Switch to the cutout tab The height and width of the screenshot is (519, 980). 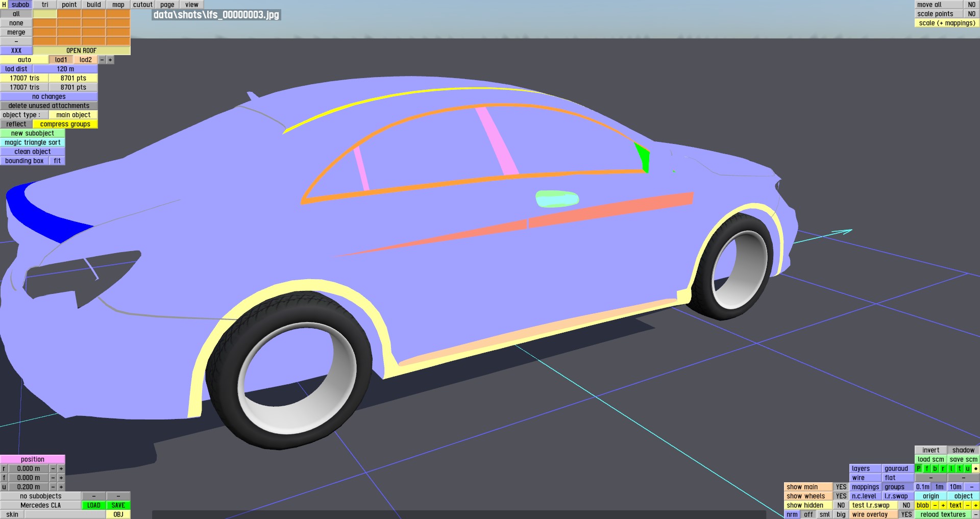coord(143,5)
